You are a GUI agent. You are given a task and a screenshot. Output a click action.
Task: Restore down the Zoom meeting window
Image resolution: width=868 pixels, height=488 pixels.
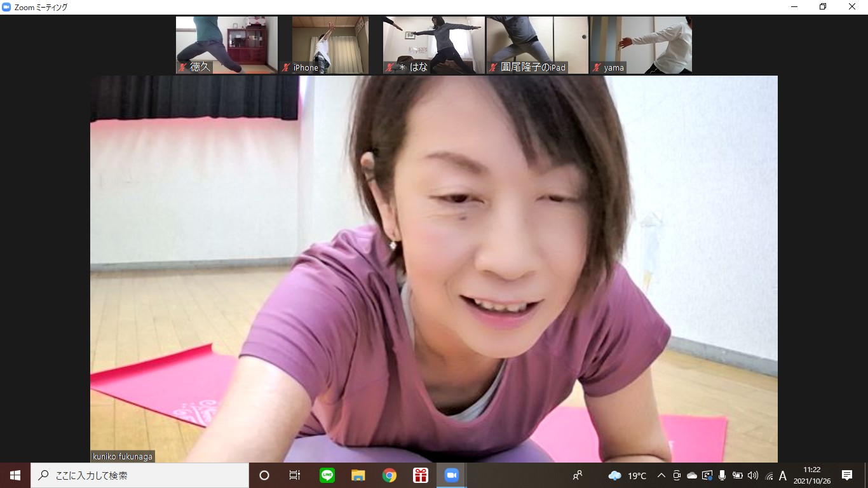click(x=823, y=7)
